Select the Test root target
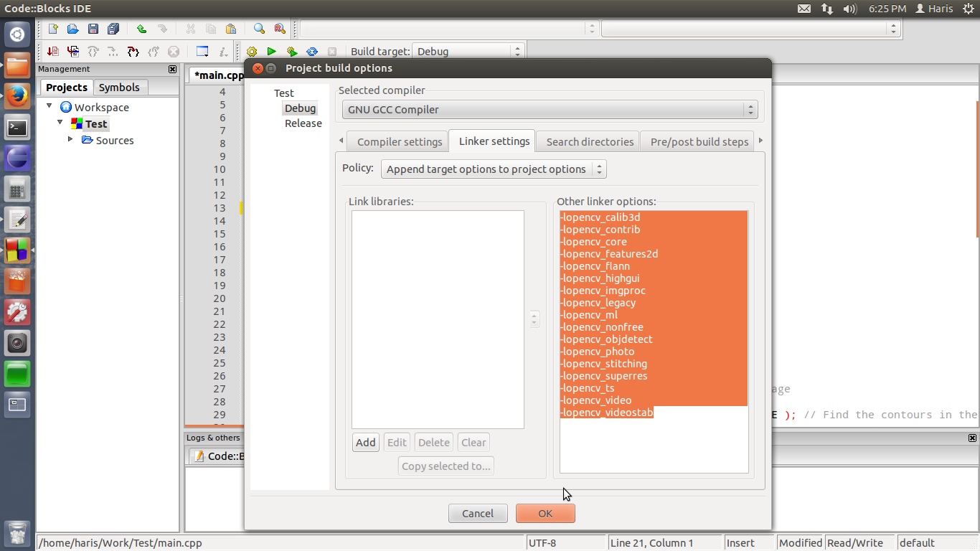Image resolution: width=980 pixels, height=551 pixels. [x=284, y=93]
